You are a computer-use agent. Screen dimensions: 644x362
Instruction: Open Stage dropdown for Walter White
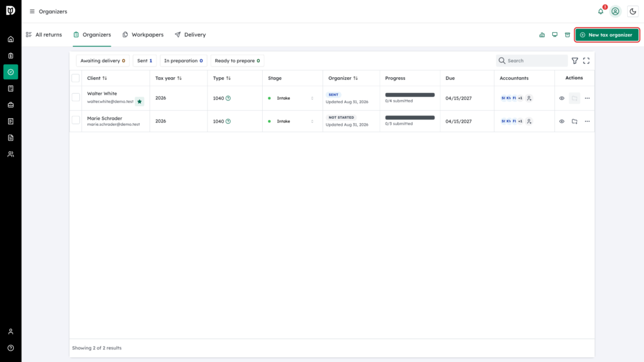[291, 98]
